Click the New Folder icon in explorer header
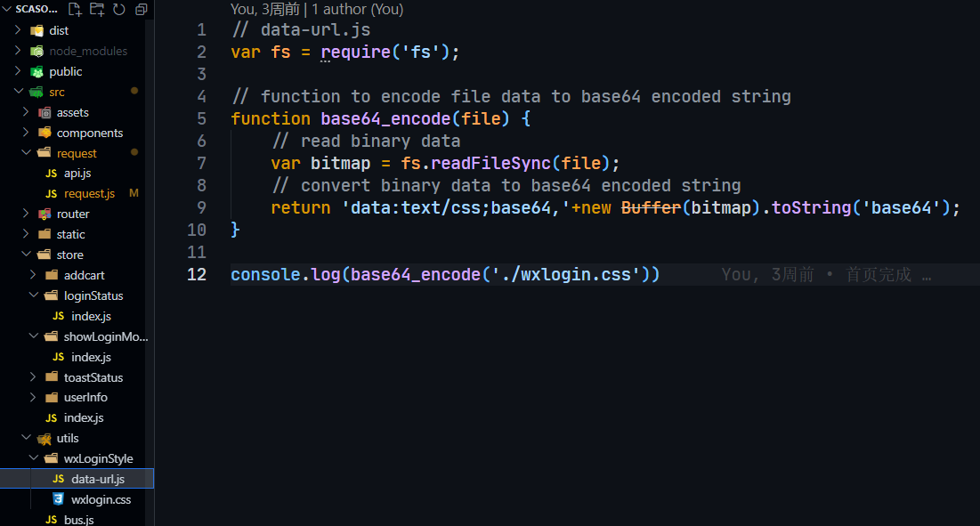 (97, 10)
